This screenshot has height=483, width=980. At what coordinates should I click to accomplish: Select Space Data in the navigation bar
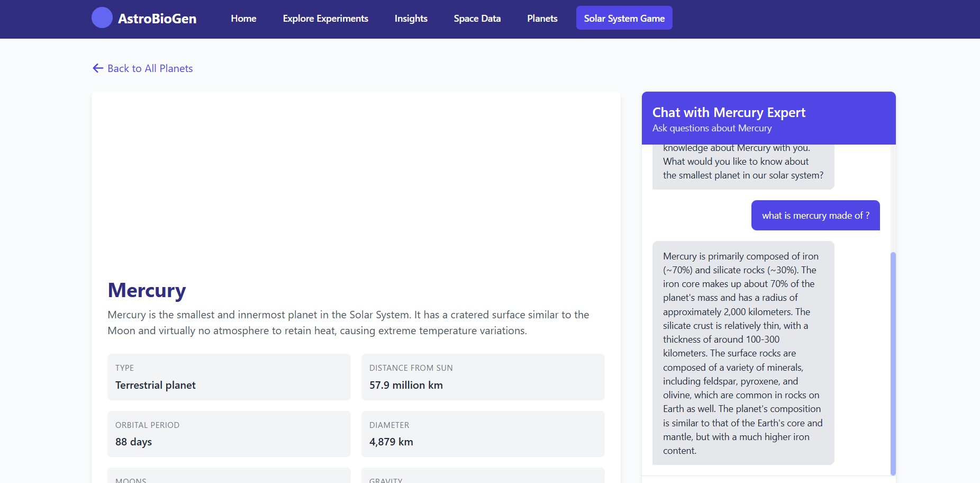coord(477,19)
